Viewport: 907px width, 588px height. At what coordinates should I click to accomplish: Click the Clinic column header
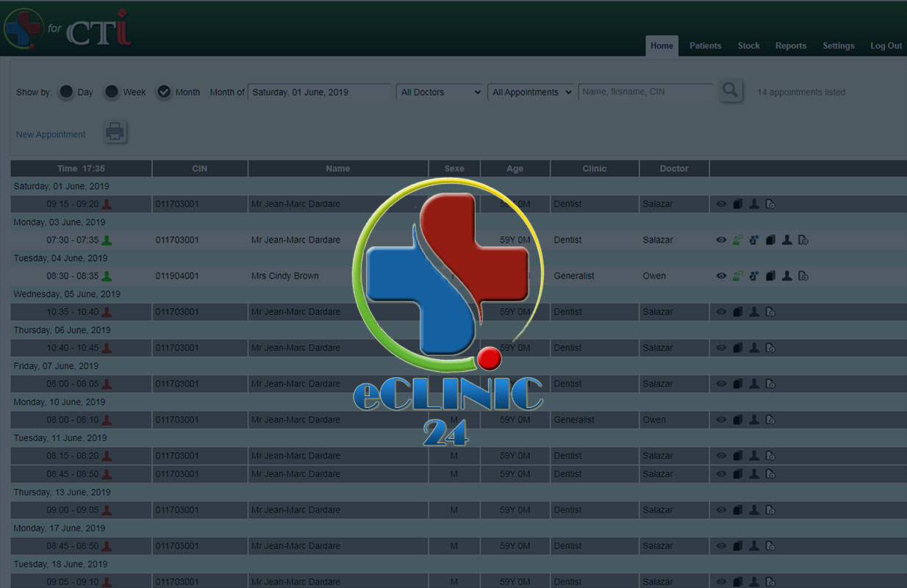tap(595, 168)
